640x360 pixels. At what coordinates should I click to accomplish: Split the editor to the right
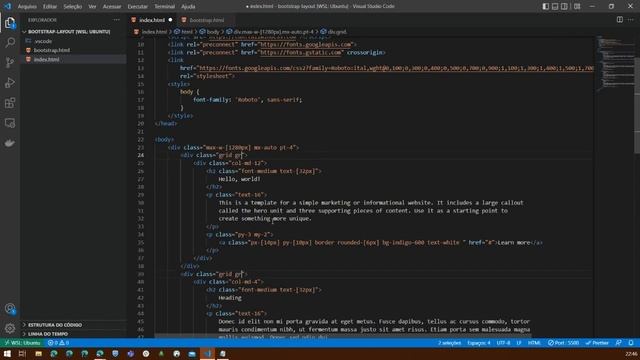pos(620,20)
